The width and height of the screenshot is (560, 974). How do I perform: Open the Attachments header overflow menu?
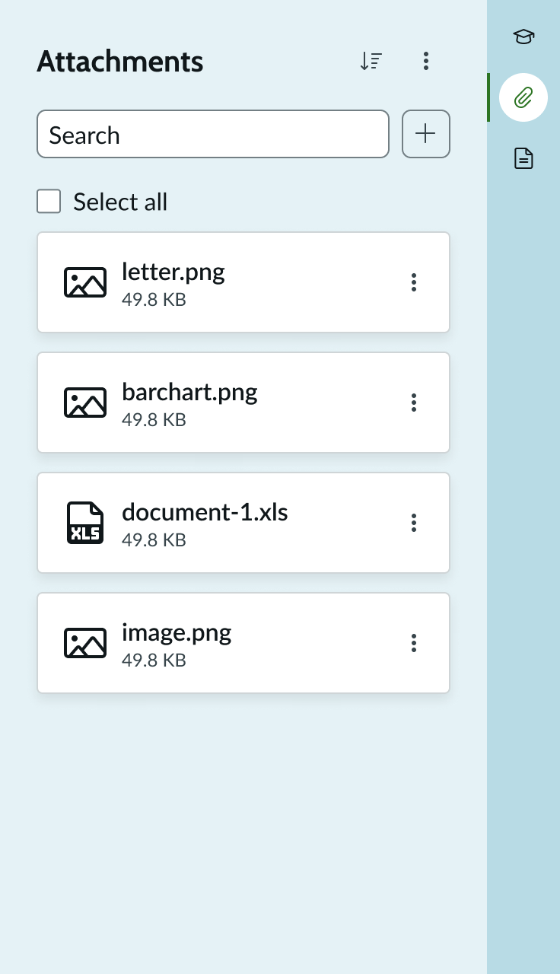point(426,61)
